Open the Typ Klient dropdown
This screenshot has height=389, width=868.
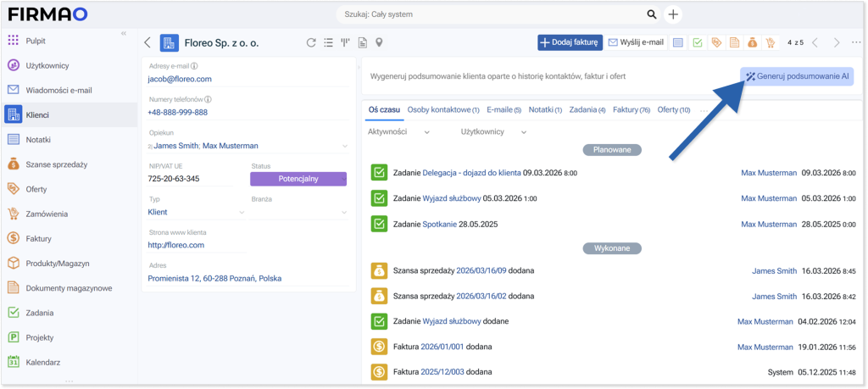246,212
